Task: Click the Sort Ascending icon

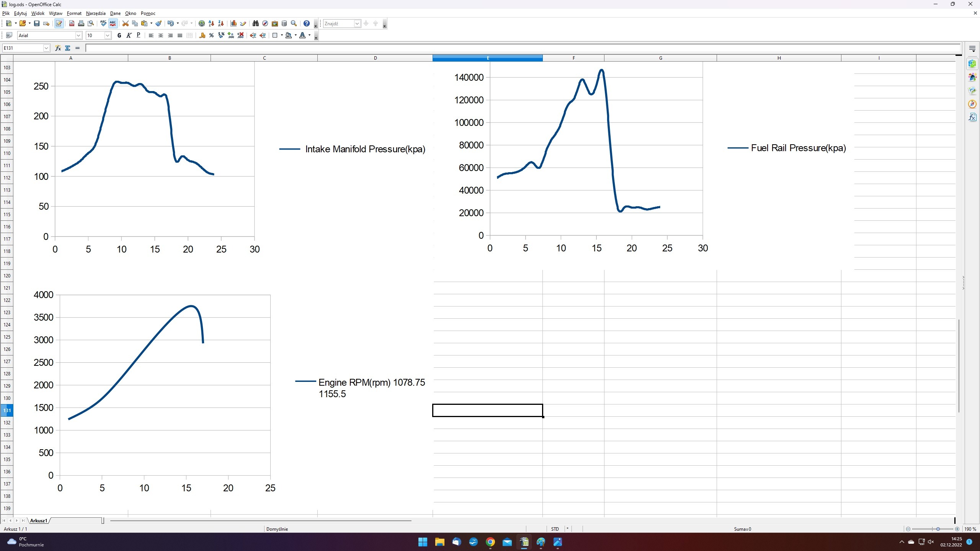Action: point(211,24)
